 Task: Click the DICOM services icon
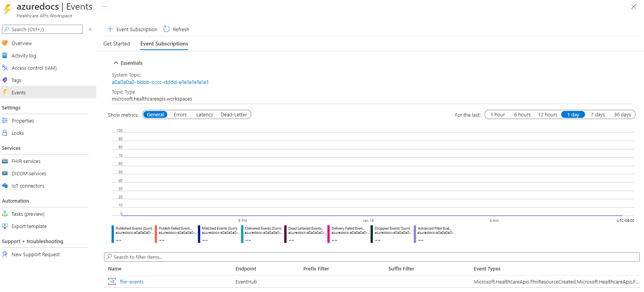coord(5,173)
